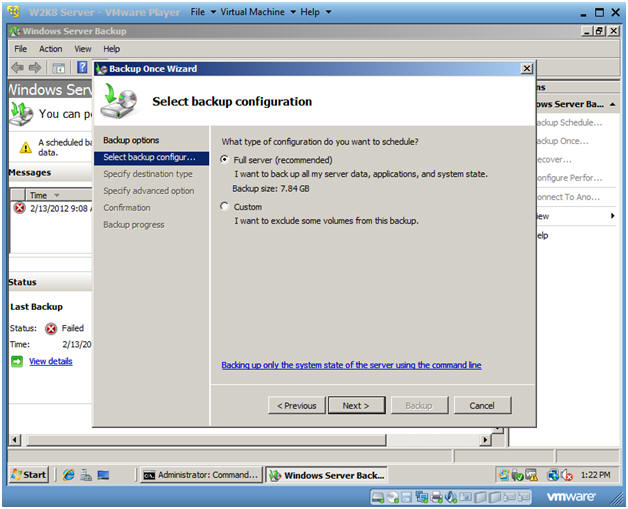Viewport: 628px width, 509px height.
Task: Click the Back arrow toolbar icon
Action: 17,68
